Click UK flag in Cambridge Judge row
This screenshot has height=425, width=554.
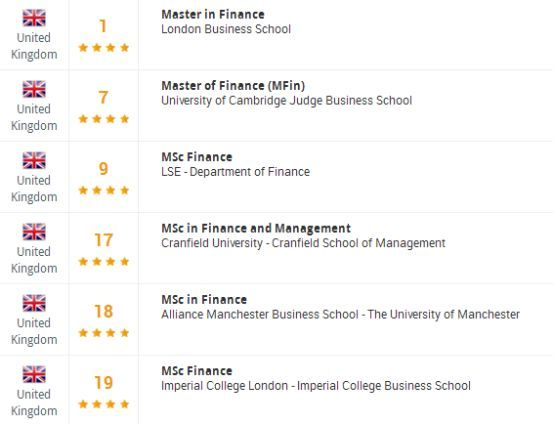(34, 89)
